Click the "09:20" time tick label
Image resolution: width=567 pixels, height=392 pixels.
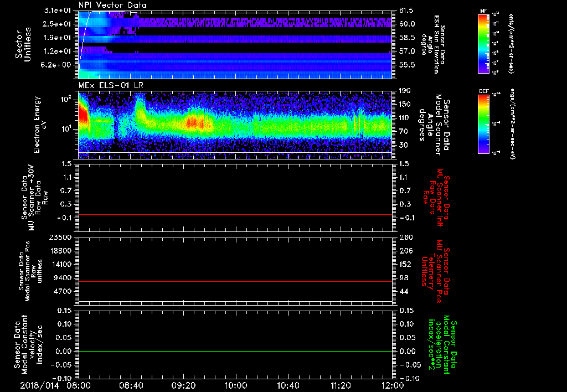183,385
